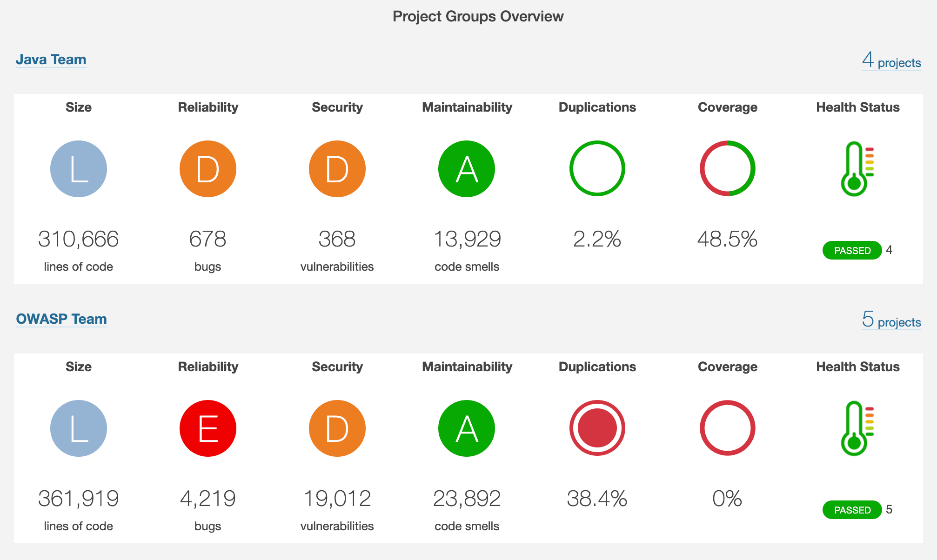Click OWASP Team Size column header
937x560 pixels.
[79, 367]
